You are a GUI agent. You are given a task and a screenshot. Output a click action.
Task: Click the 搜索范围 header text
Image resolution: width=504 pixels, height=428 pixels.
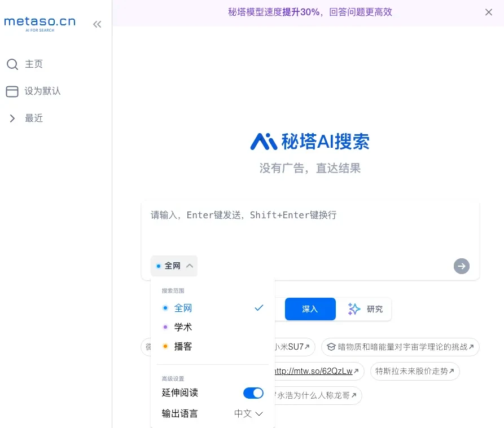coord(173,290)
